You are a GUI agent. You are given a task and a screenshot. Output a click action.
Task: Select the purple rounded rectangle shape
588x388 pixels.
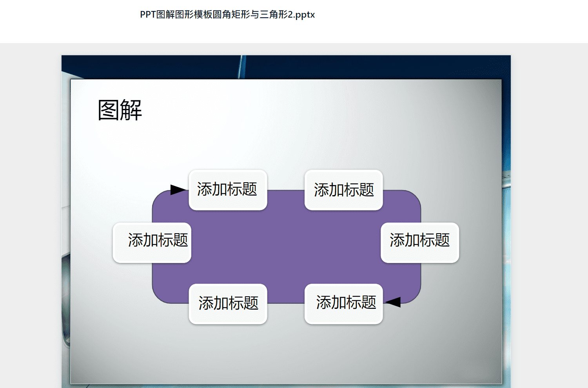tap(286, 247)
